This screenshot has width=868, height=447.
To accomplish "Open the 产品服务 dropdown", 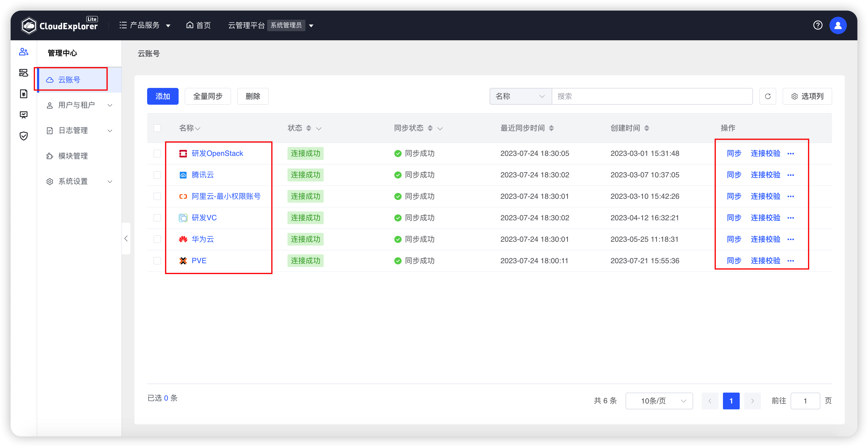I will click(x=145, y=25).
